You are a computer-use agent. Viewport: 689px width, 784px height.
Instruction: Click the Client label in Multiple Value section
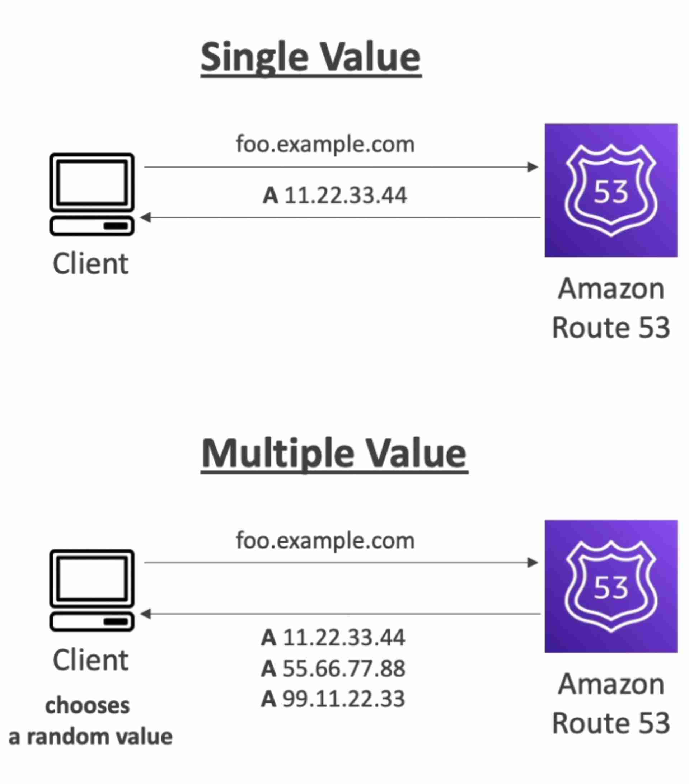point(90,660)
